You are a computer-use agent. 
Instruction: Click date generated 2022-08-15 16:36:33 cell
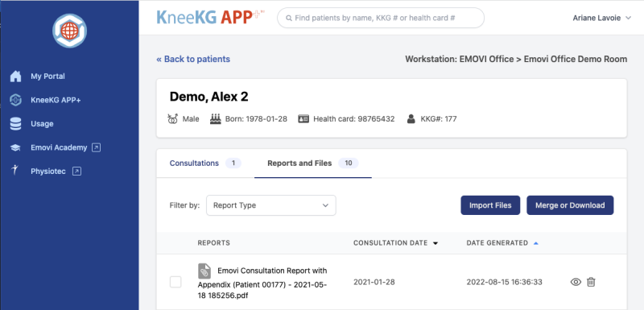click(505, 282)
